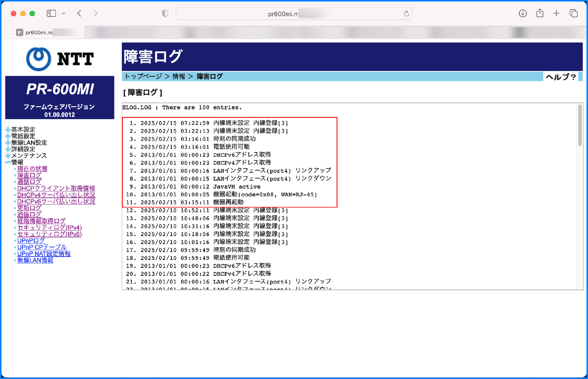Go forward with the browser forward arrow
The height and width of the screenshot is (379, 588).
[96, 13]
